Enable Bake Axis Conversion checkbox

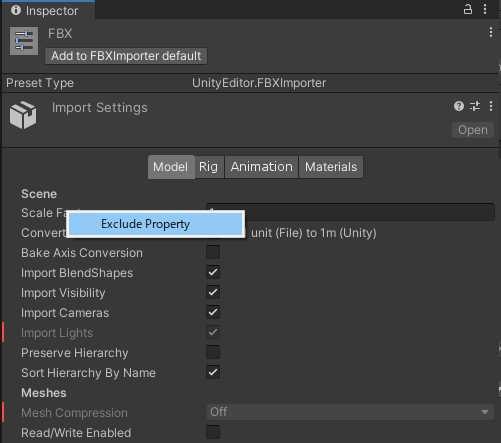pyautogui.click(x=213, y=252)
